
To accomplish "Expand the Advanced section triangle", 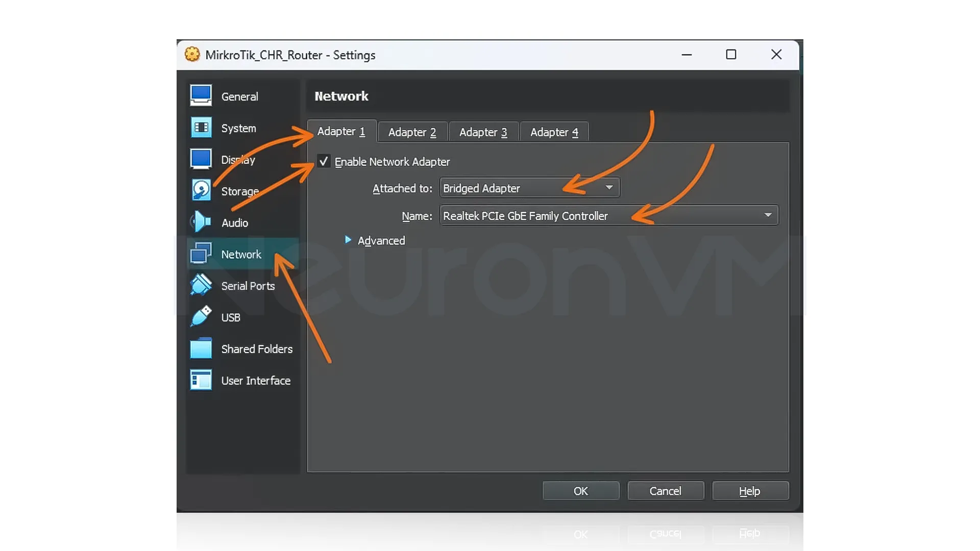I will 348,240.
